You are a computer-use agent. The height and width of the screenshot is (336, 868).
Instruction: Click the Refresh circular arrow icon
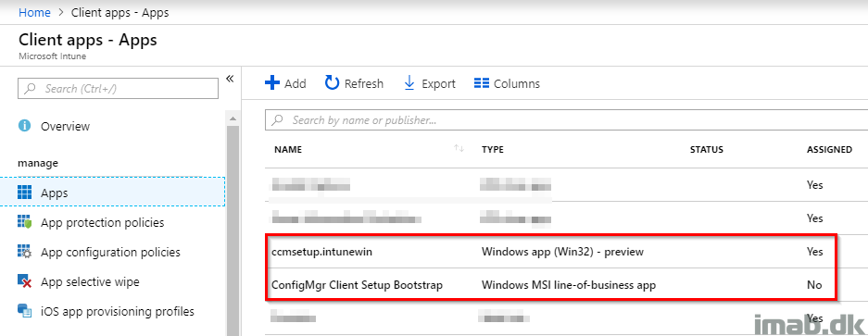332,83
